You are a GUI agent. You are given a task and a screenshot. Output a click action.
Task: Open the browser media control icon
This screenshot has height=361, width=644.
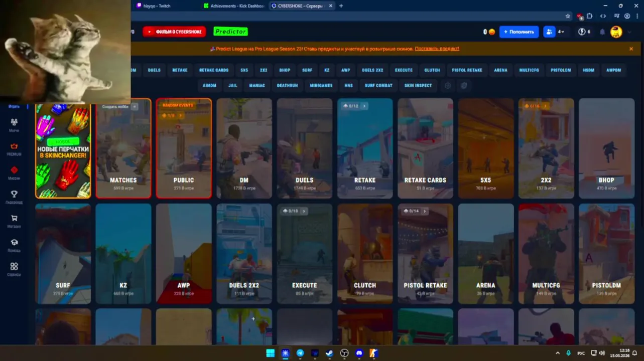coord(617,16)
